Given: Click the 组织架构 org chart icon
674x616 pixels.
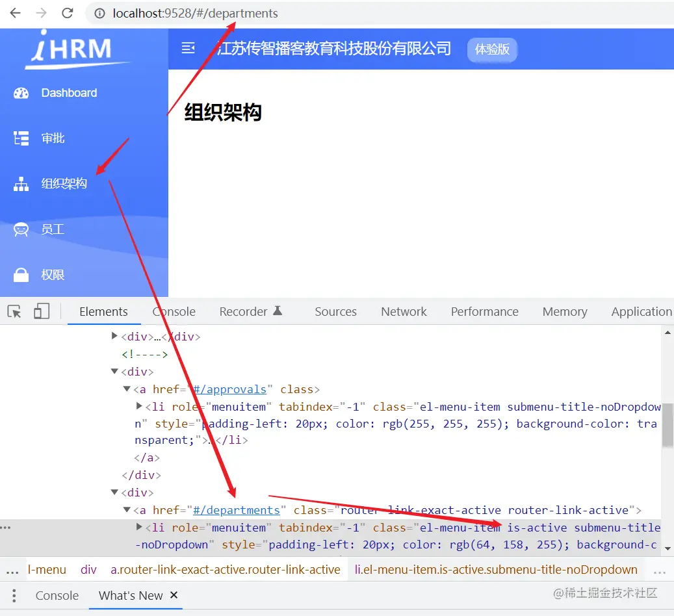Looking at the screenshot, I should 21,184.
